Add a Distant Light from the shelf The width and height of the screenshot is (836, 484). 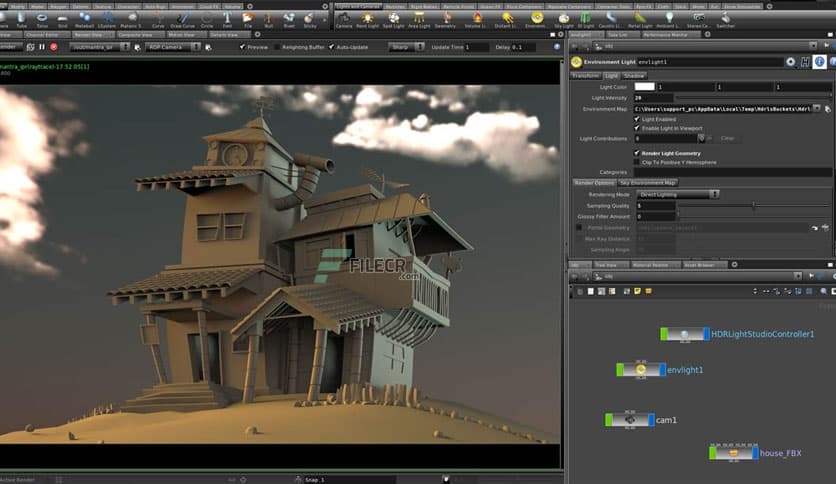click(505, 20)
